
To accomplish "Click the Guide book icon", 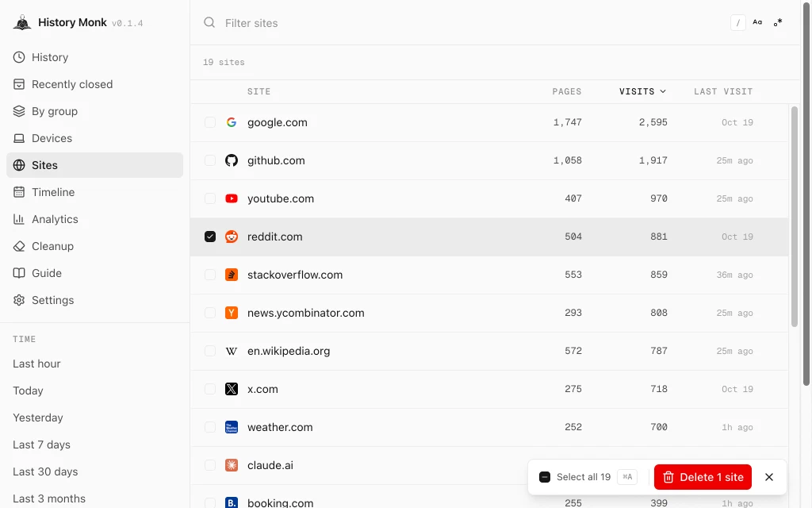I will point(19,273).
